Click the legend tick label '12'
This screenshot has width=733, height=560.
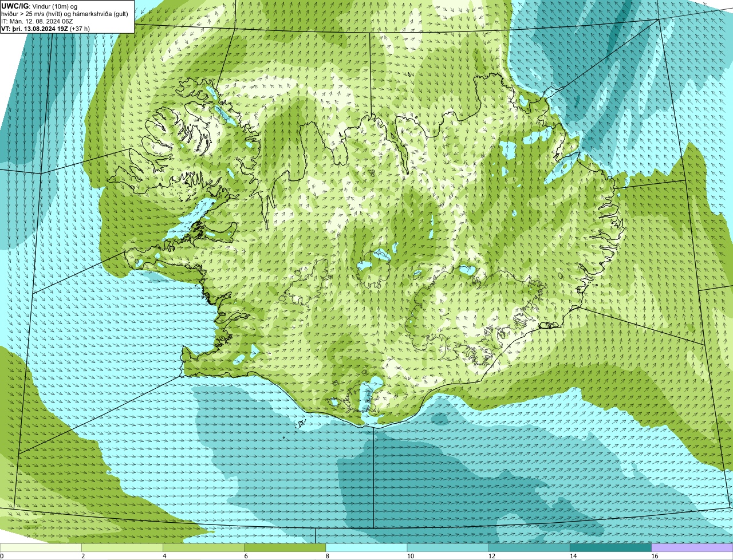point(492,556)
